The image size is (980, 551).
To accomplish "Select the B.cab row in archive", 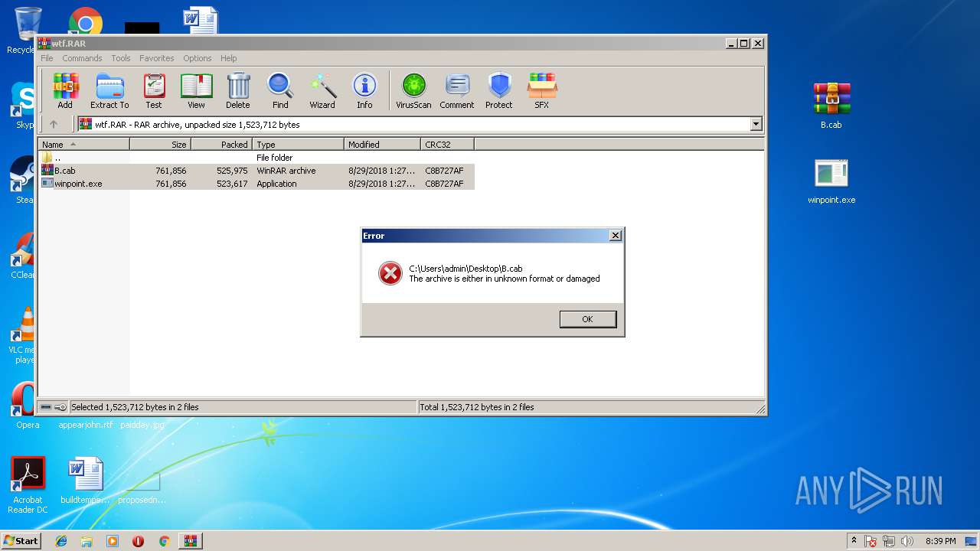I will [256, 171].
